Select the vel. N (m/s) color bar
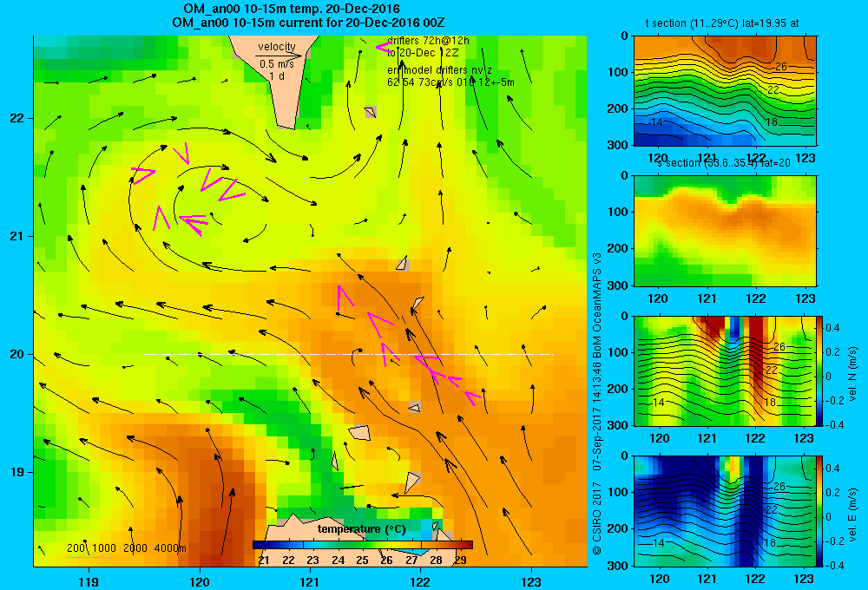868x590 pixels. click(x=820, y=370)
